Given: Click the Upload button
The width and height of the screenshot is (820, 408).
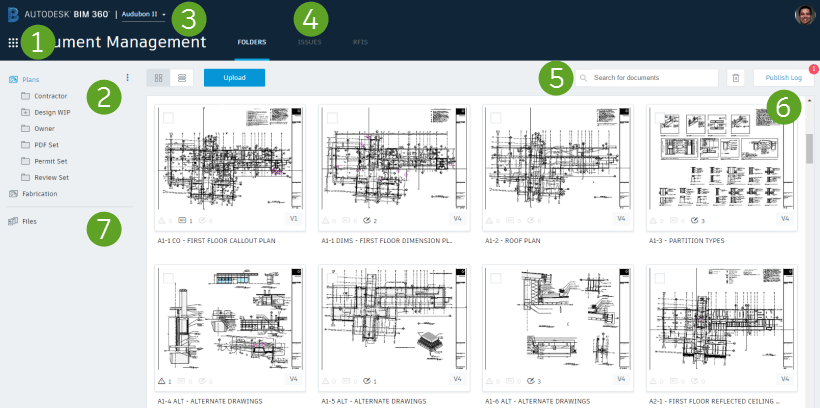Looking at the screenshot, I should click(234, 78).
